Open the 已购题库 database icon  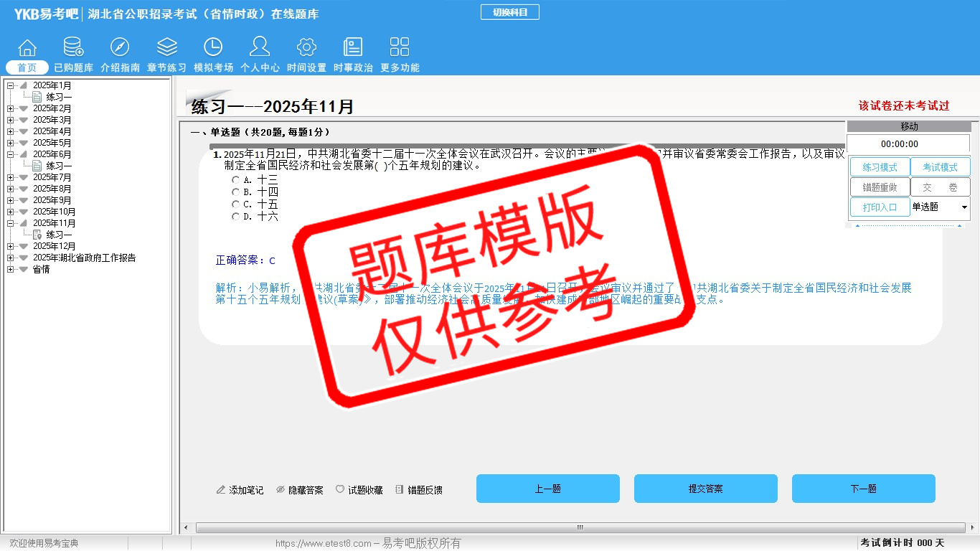tap(73, 47)
